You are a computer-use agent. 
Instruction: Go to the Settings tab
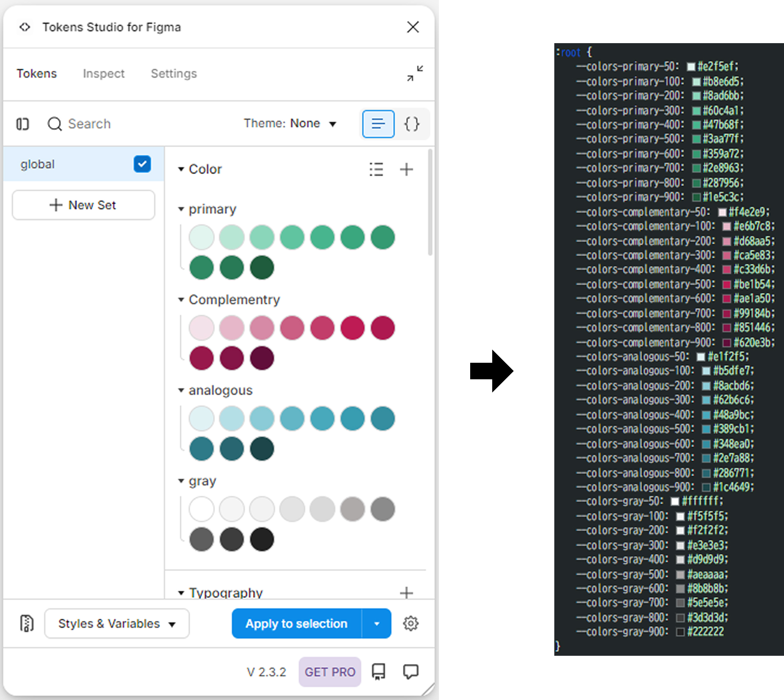point(173,73)
